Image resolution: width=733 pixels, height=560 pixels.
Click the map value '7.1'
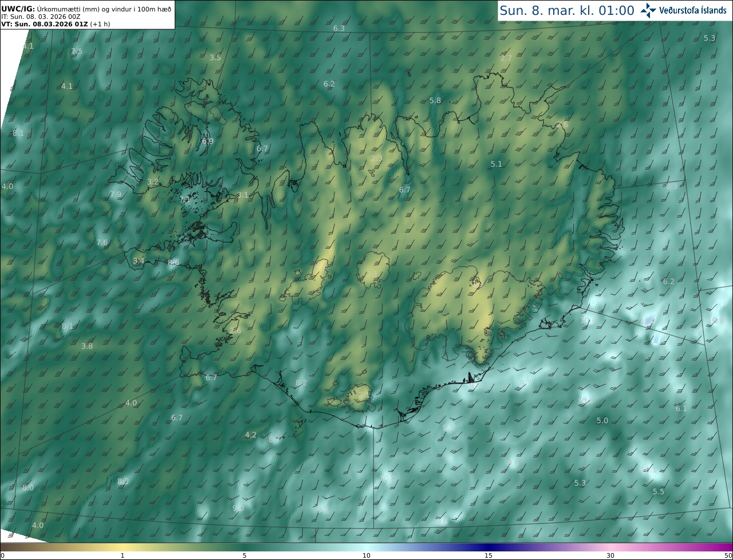tap(185, 200)
